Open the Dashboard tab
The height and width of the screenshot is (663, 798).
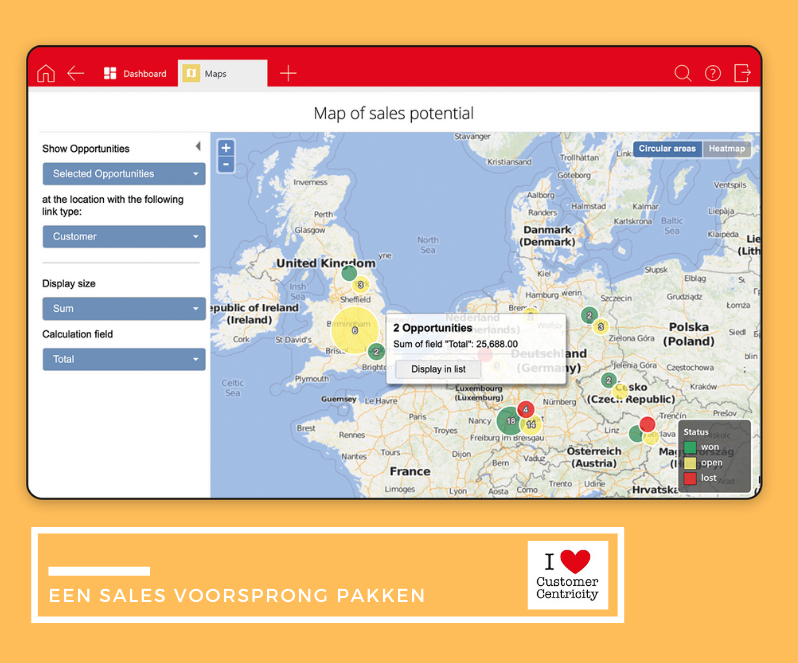135,73
